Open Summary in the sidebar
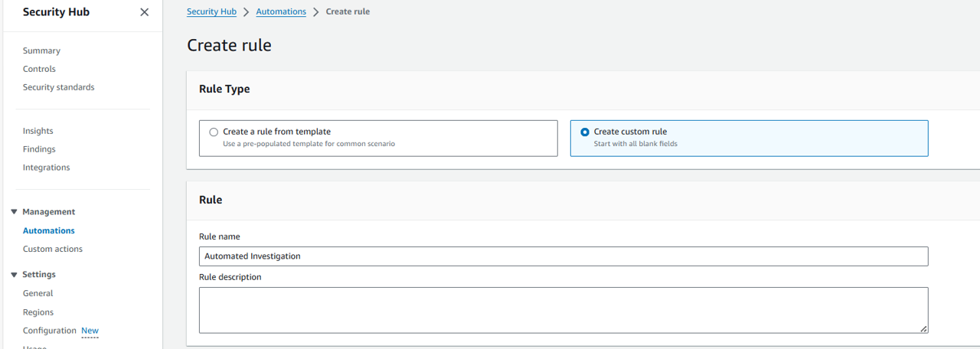This screenshot has width=980, height=349. point(41,51)
